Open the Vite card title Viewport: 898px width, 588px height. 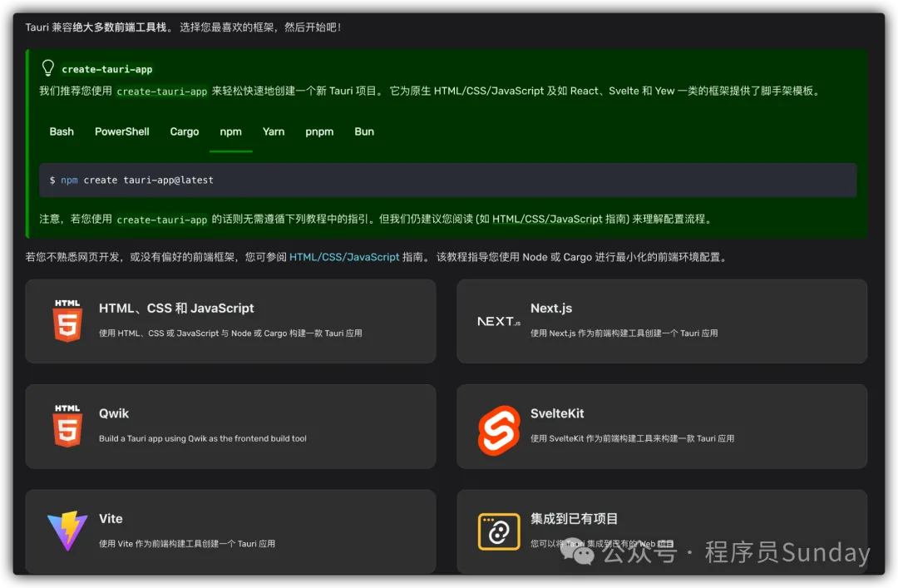click(111, 518)
